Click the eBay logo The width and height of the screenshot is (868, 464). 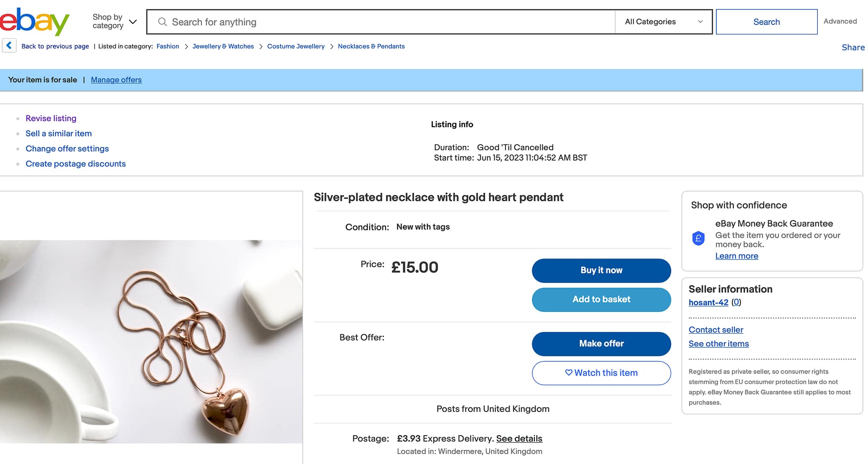(x=34, y=21)
